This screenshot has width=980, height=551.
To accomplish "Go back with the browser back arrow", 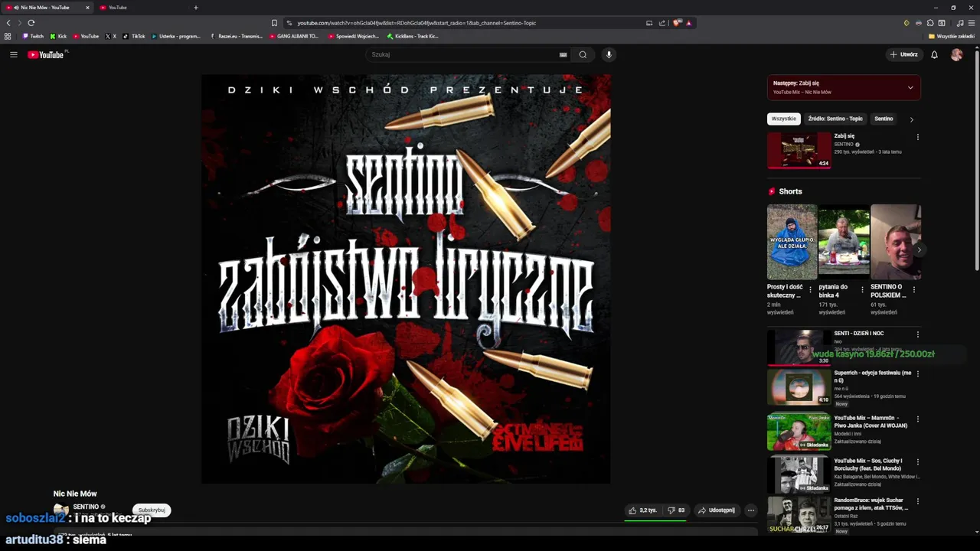I will [9, 23].
